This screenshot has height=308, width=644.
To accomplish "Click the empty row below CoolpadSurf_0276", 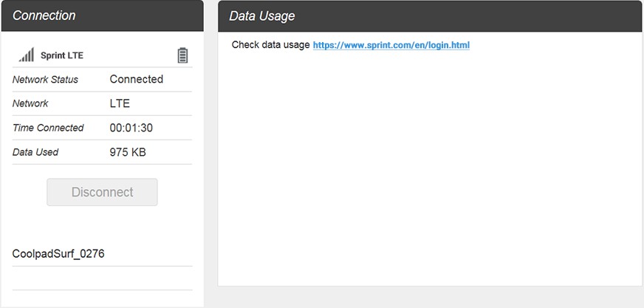I will pos(102,278).
